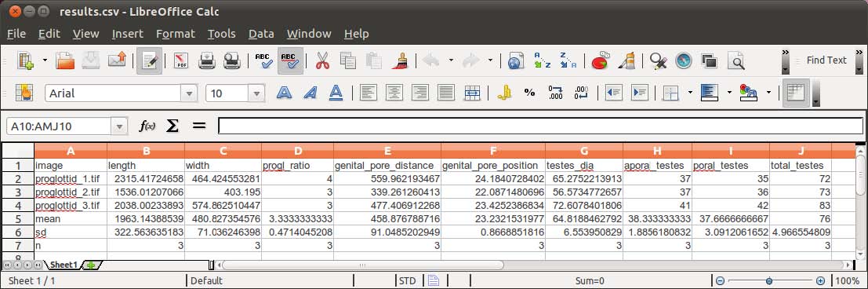
Task: Open Font Color dropdown arrow
Action: click(x=768, y=93)
